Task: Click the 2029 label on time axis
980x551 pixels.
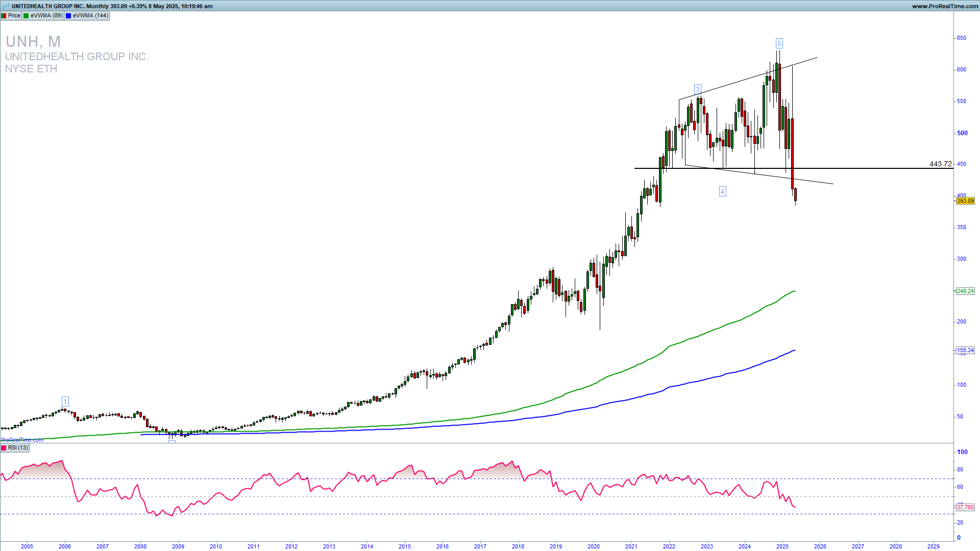Action: tap(934, 546)
